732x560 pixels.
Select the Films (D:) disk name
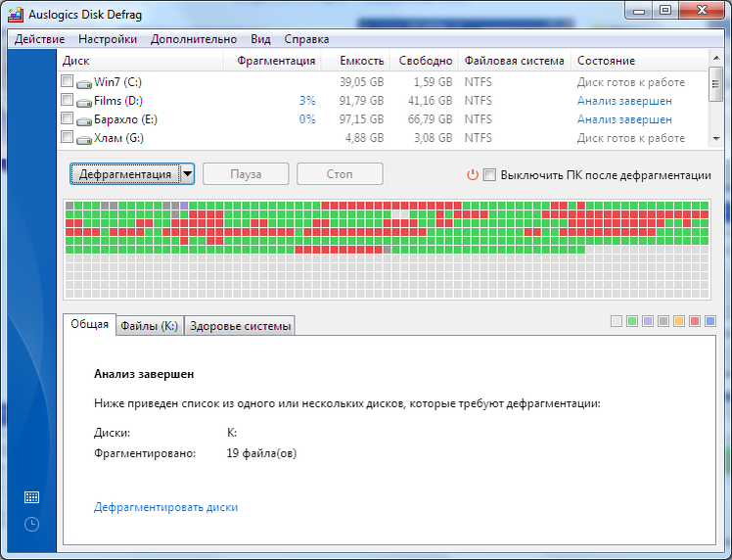[x=118, y=101]
